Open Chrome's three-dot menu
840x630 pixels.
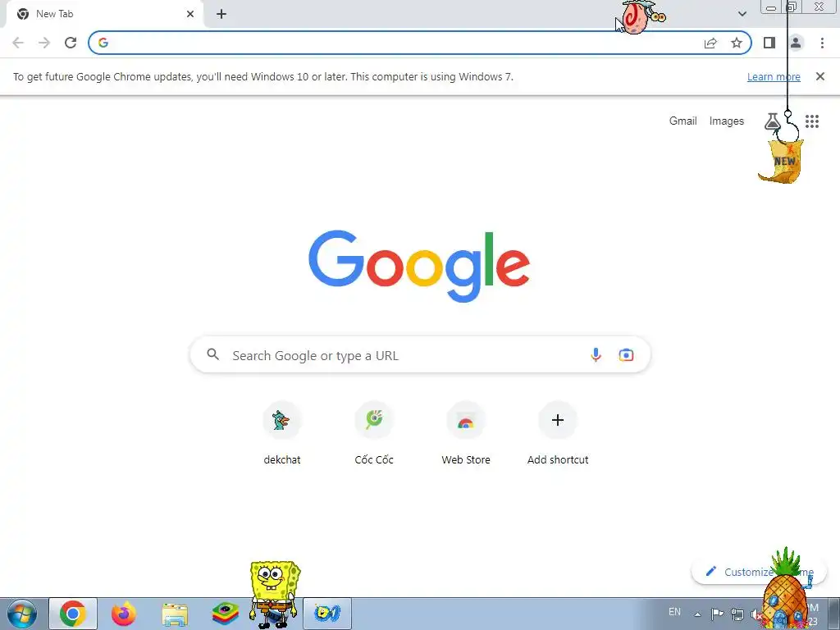pos(822,43)
